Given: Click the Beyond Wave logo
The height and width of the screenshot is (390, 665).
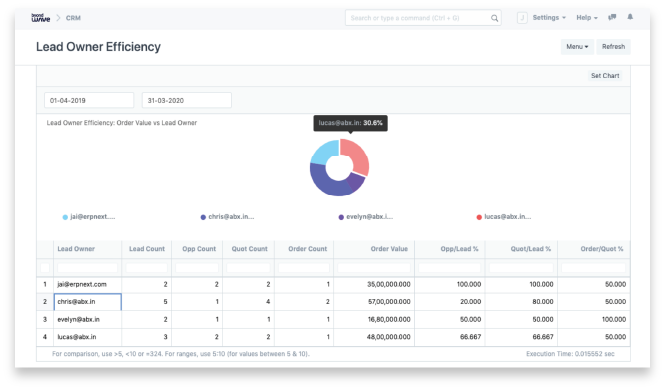Looking at the screenshot, I should (x=41, y=18).
